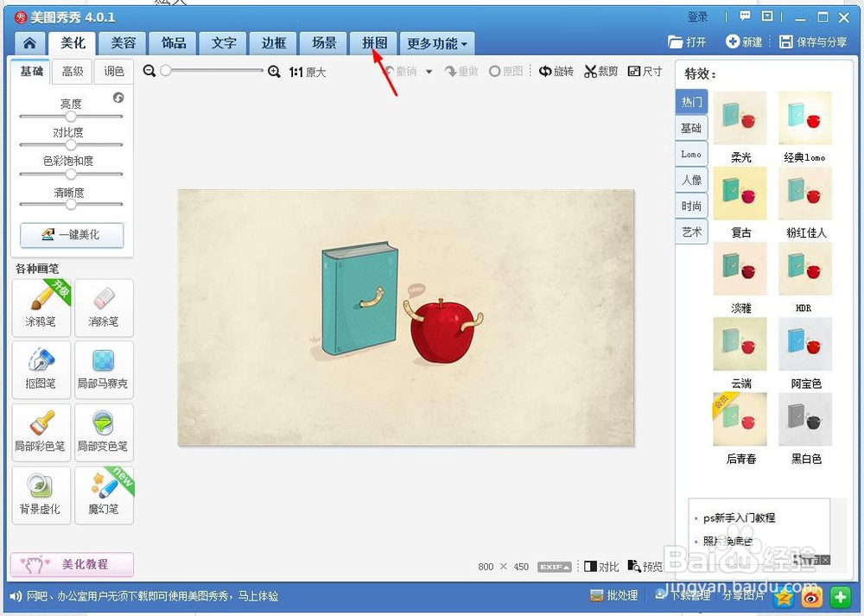The height and width of the screenshot is (616, 864).
Task: Click the green plus icon
Action: [x=840, y=597]
